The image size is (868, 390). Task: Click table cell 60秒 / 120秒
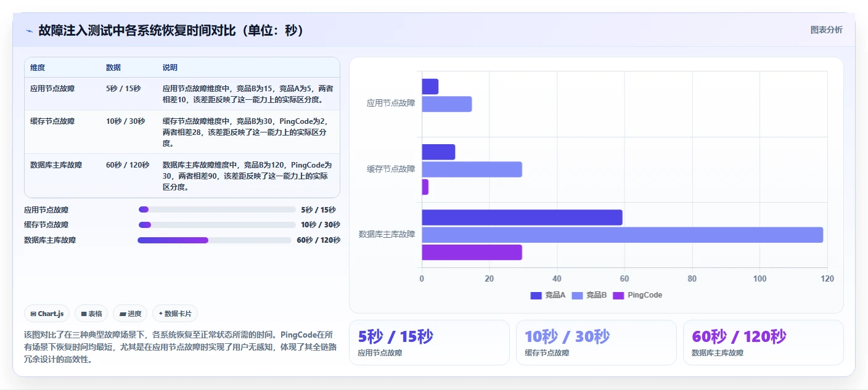coord(128,165)
